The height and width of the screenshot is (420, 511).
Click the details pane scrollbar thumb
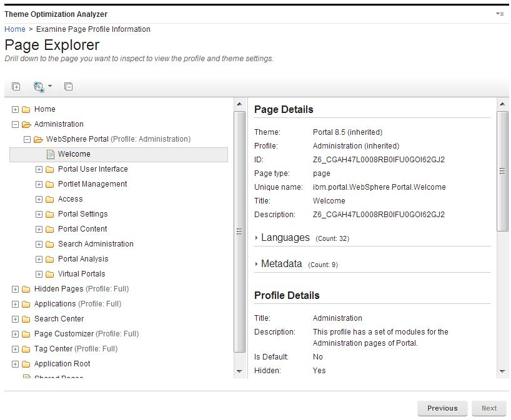tap(502, 171)
